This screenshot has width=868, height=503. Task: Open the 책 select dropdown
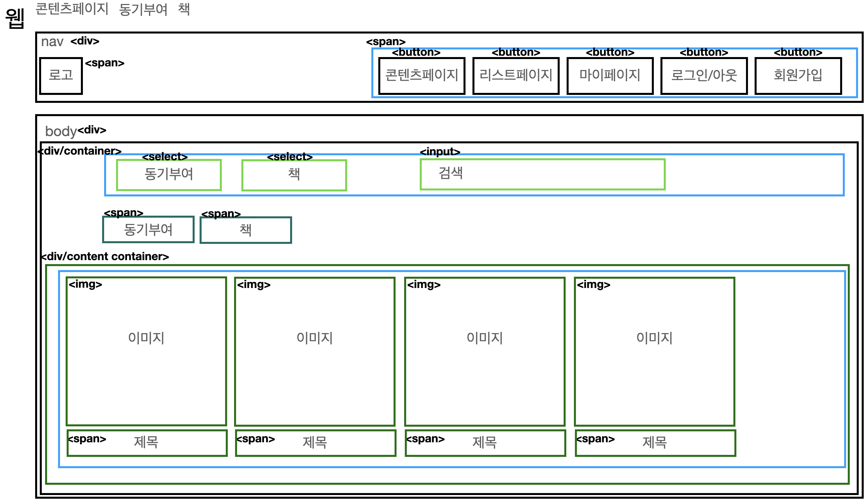[294, 175]
